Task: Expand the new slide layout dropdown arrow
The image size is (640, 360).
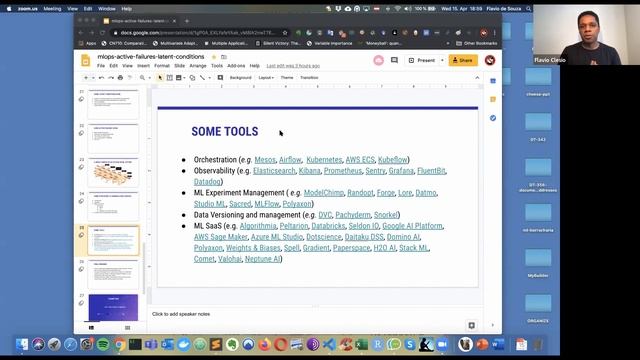Action: [93, 78]
